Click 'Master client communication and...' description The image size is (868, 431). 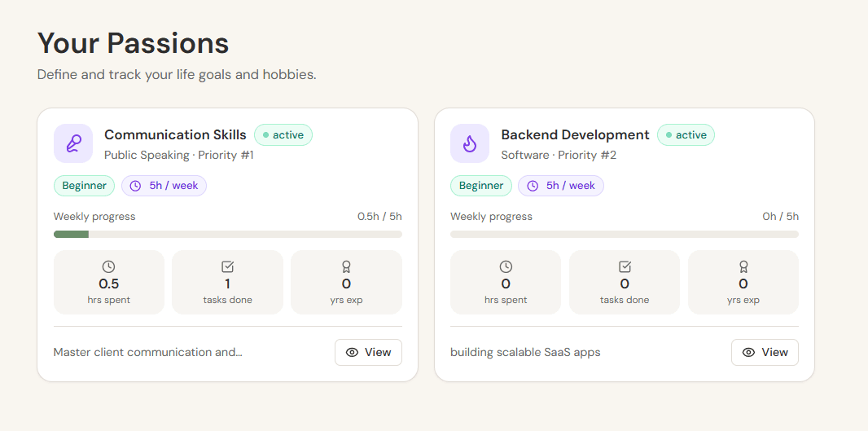(x=148, y=352)
